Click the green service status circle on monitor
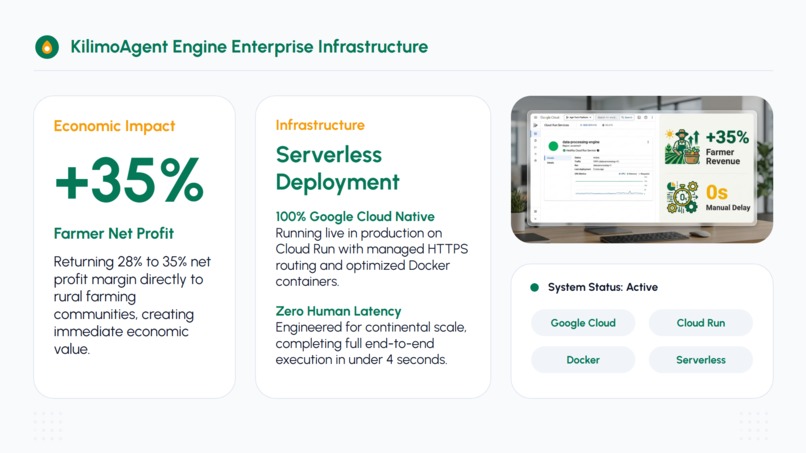This screenshot has height=453, width=806. point(553,146)
